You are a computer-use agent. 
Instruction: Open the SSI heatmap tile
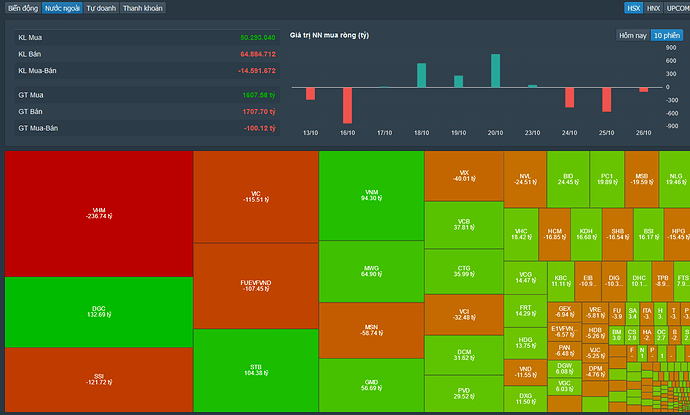tap(99, 380)
